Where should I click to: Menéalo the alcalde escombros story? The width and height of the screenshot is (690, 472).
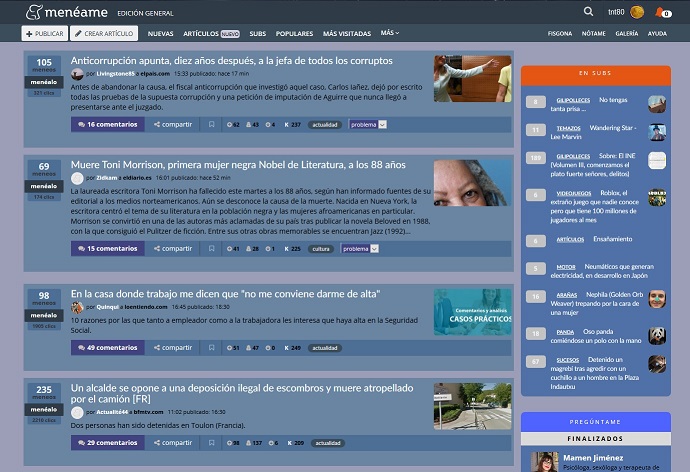[x=44, y=410]
